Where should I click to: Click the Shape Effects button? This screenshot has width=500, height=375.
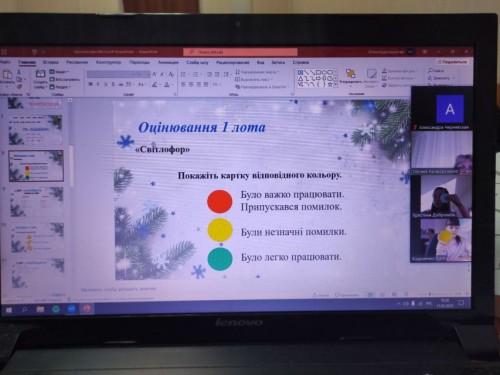coord(397,85)
